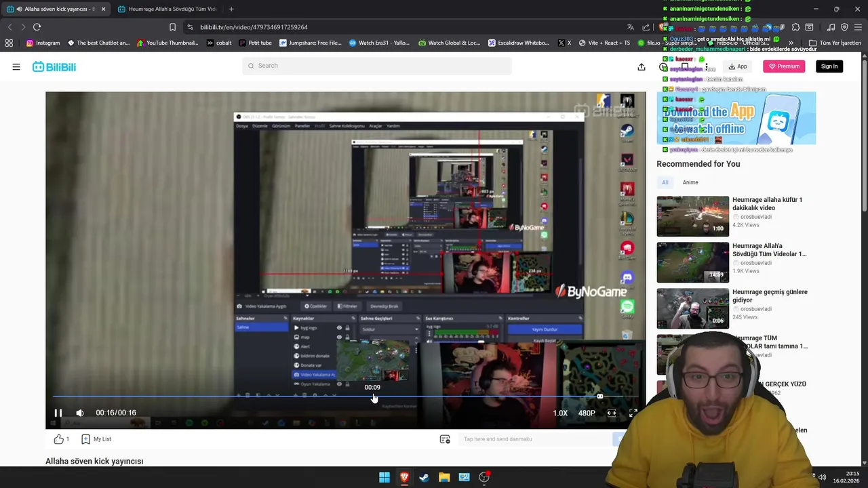Open the apps grid in the bookmarks bar

click(9, 43)
